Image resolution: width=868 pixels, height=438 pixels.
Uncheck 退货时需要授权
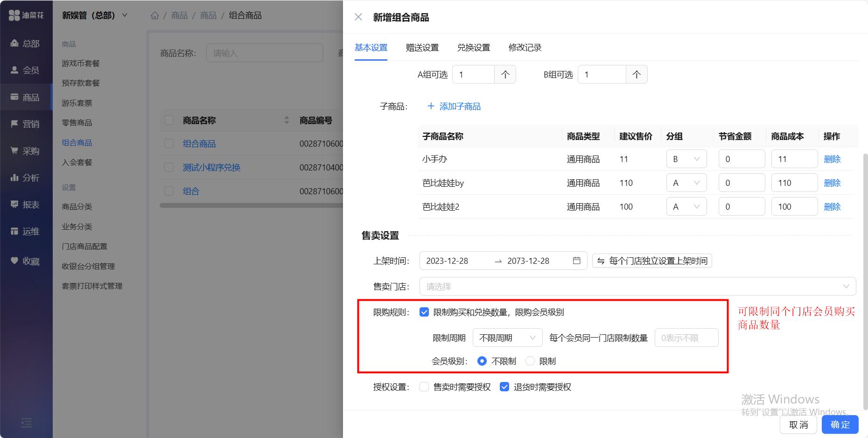tap(504, 387)
